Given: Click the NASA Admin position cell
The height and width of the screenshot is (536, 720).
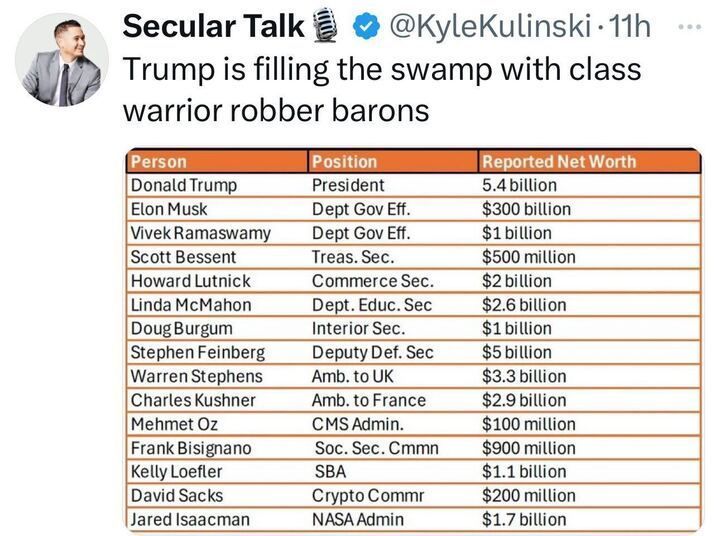Looking at the screenshot, I should point(360,519).
